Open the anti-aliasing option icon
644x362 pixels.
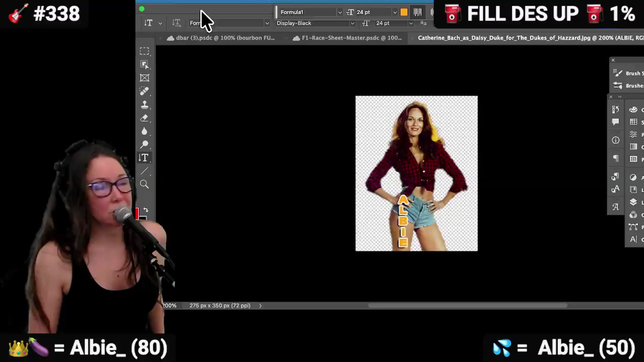(423, 23)
